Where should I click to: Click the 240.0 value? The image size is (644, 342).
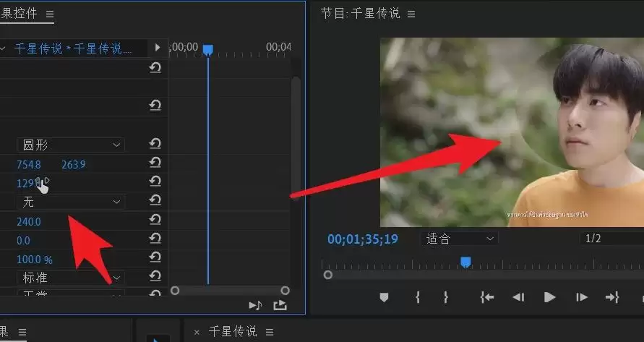tap(29, 222)
